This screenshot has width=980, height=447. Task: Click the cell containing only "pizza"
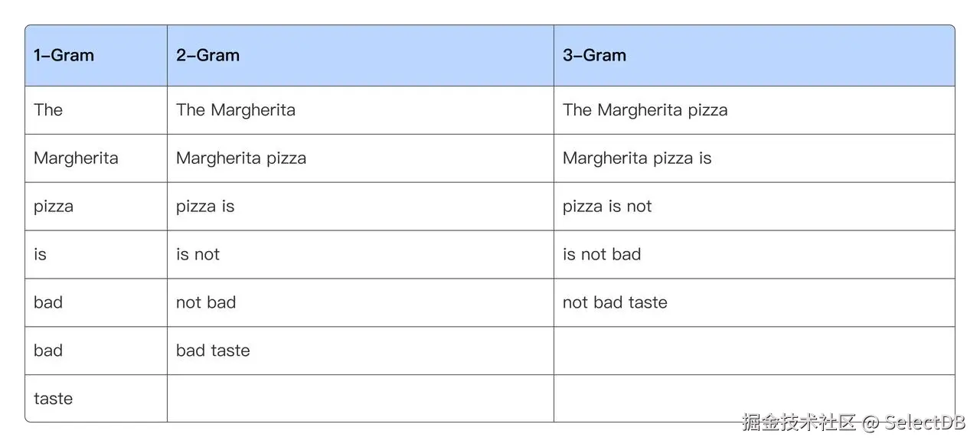tap(54, 207)
